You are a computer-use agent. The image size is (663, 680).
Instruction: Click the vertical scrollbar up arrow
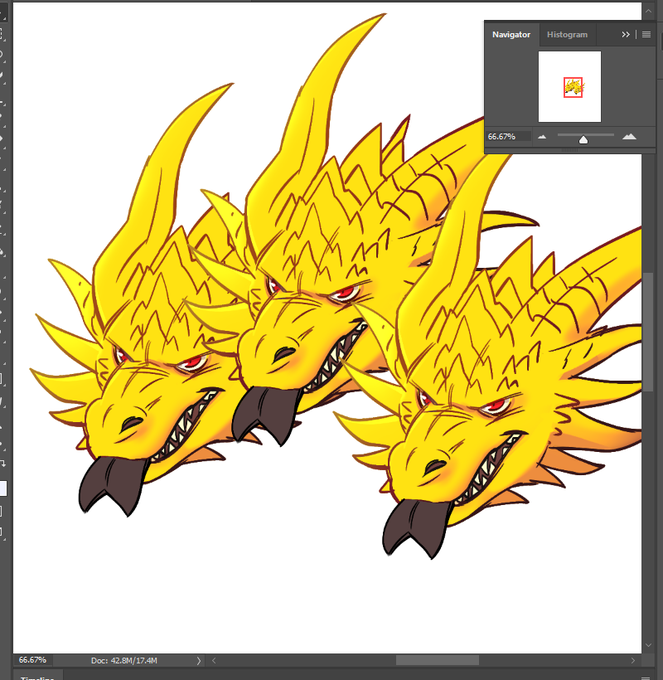[x=648, y=11]
